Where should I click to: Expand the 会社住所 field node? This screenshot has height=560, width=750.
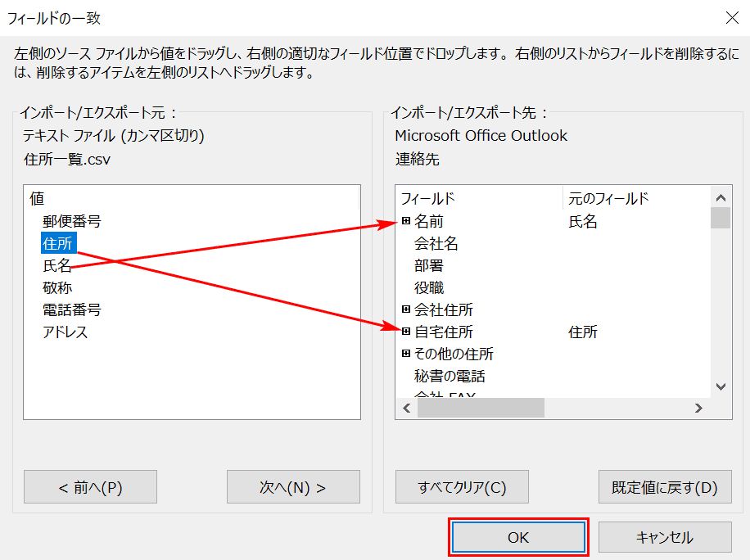[x=406, y=309]
